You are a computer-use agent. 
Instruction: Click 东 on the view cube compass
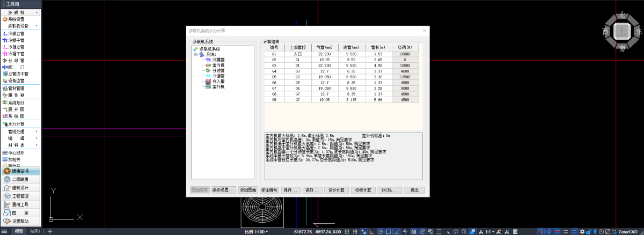(x=639, y=32)
